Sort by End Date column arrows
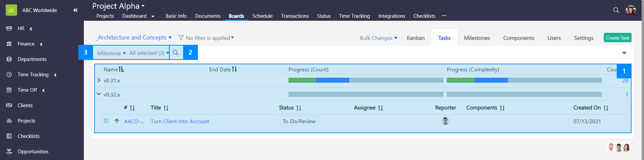644x160 pixels. click(234, 69)
